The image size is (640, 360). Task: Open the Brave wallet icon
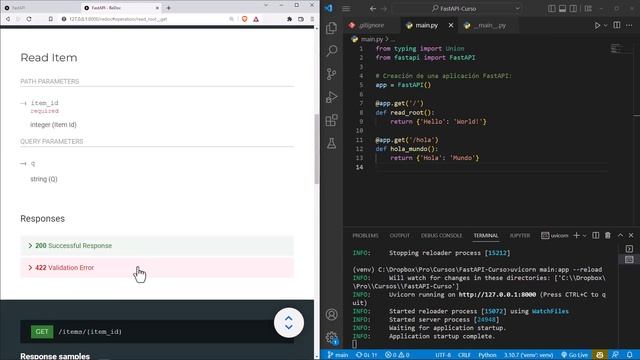301,19
